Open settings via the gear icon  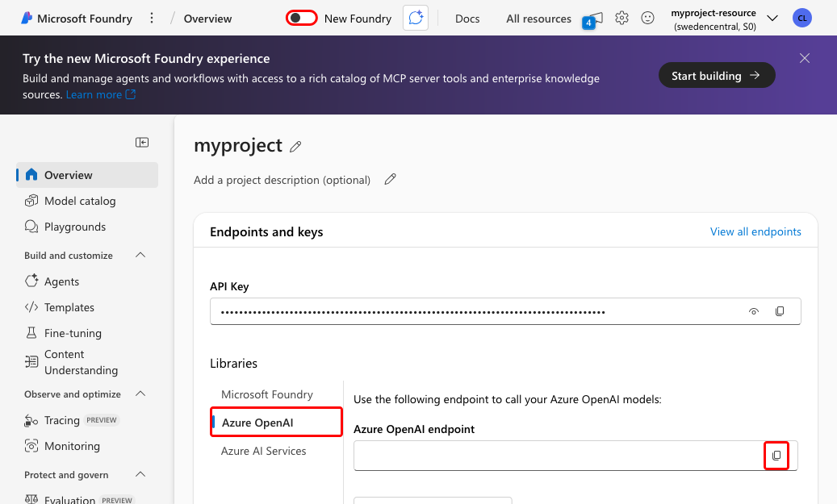point(621,18)
